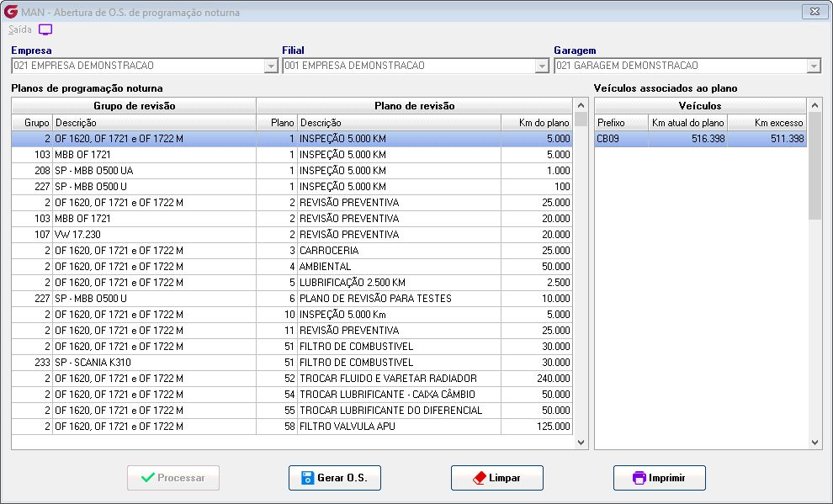Select the highlighted first INSPEÇÃO 5.000 KM row

[x=292, y=139]
